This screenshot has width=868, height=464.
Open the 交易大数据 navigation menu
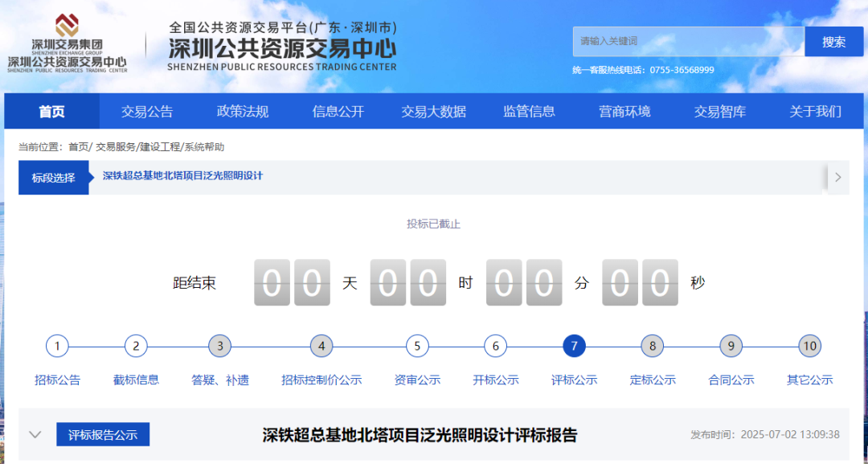[433, 111]
